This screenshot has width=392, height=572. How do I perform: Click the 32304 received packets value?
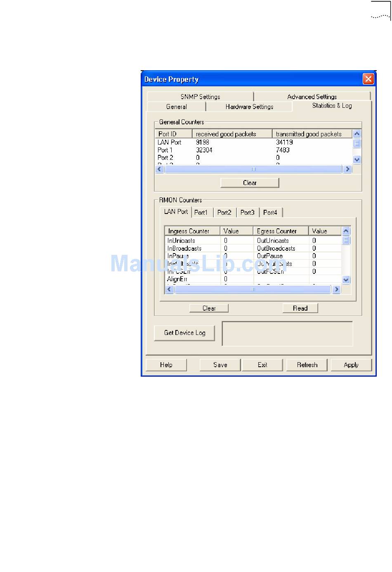pyautogui.click(x=204, y=150)
